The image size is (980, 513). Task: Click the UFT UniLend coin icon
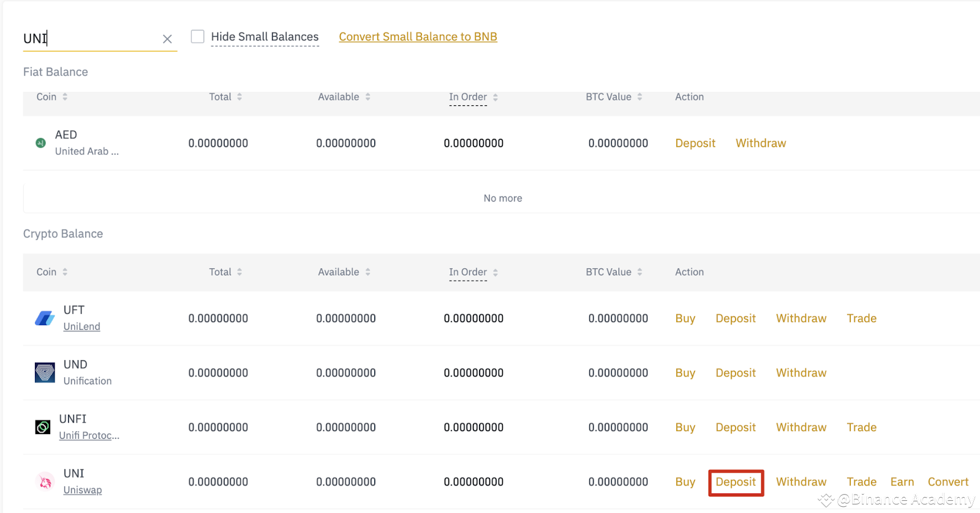click(x=45, y=318)
